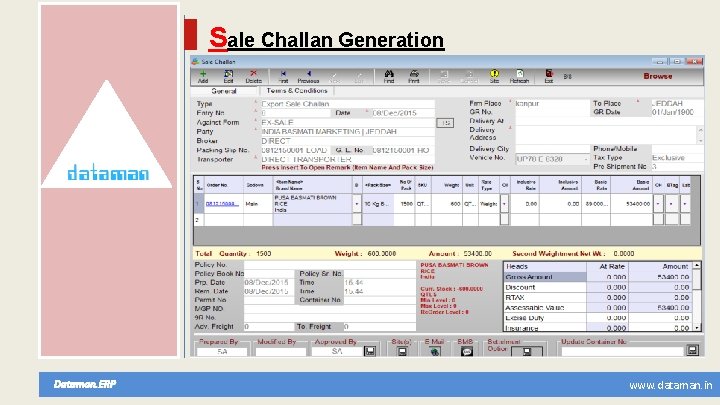
Task: Click the Party field INDIA BASMATI MARKETING
Action: click(x=347, y=132)
